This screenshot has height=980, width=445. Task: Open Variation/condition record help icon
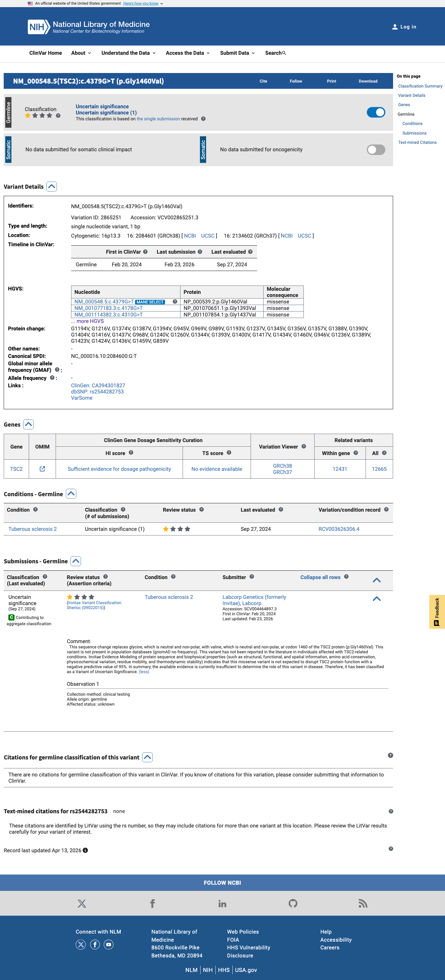tap(386, 509)
